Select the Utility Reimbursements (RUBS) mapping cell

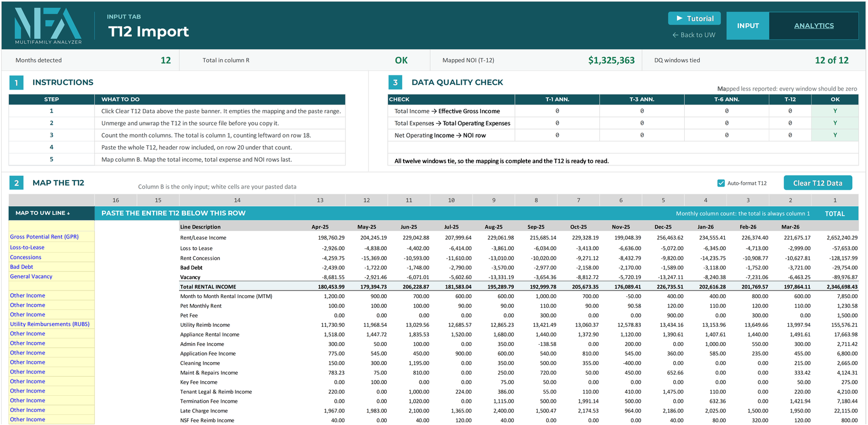pos(52,324)
